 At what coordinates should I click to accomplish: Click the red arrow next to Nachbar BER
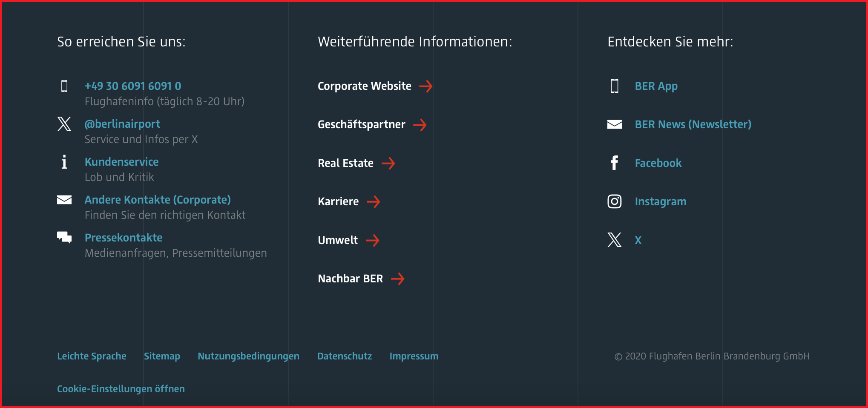click(x=398, y=279)
